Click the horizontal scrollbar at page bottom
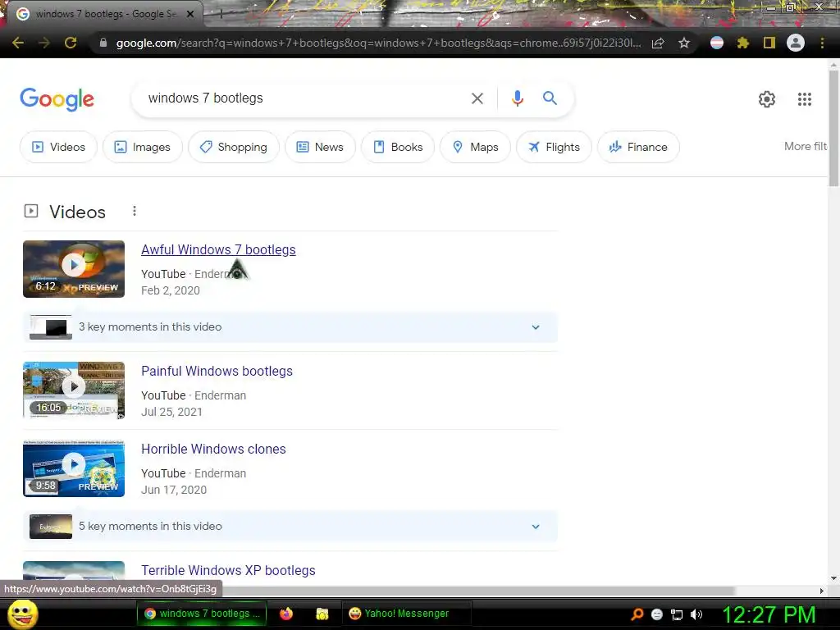The image size is (840, 630). 367,591
